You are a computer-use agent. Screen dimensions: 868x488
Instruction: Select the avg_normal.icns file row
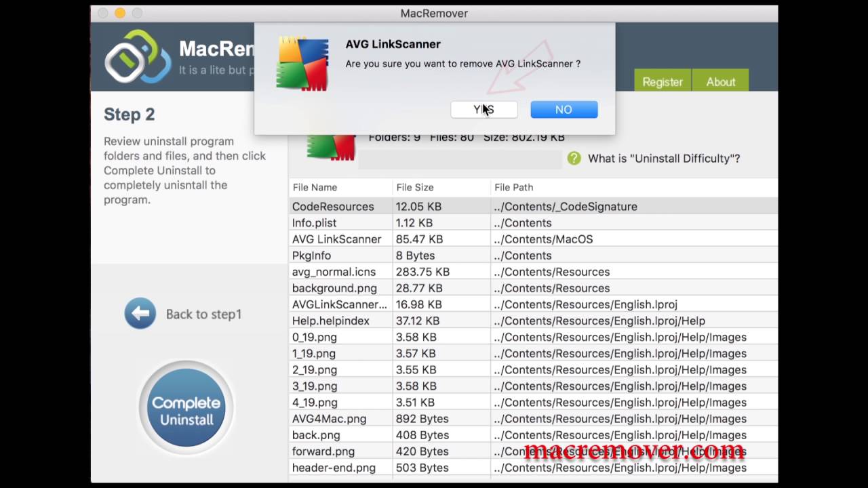point(533,272)
